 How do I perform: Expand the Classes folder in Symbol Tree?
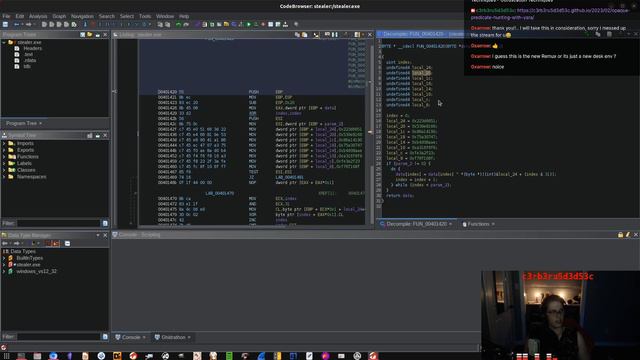[x=4, y=170]
